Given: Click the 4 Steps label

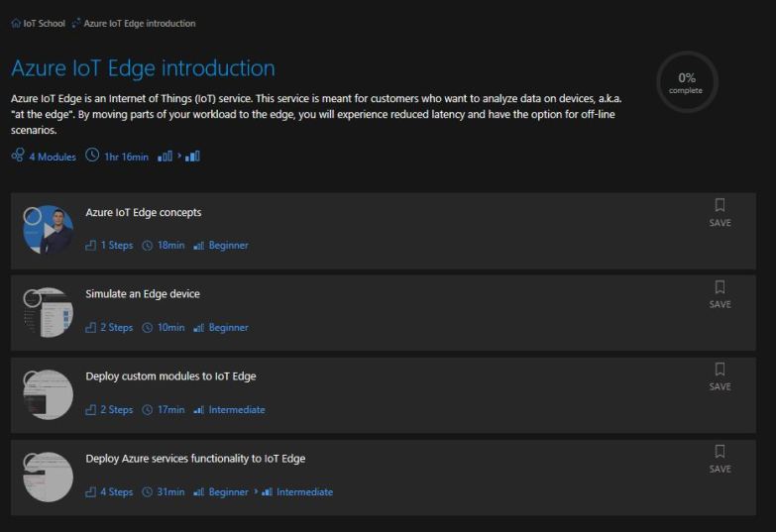Looking at the screenshot, I should coord(117,492).
